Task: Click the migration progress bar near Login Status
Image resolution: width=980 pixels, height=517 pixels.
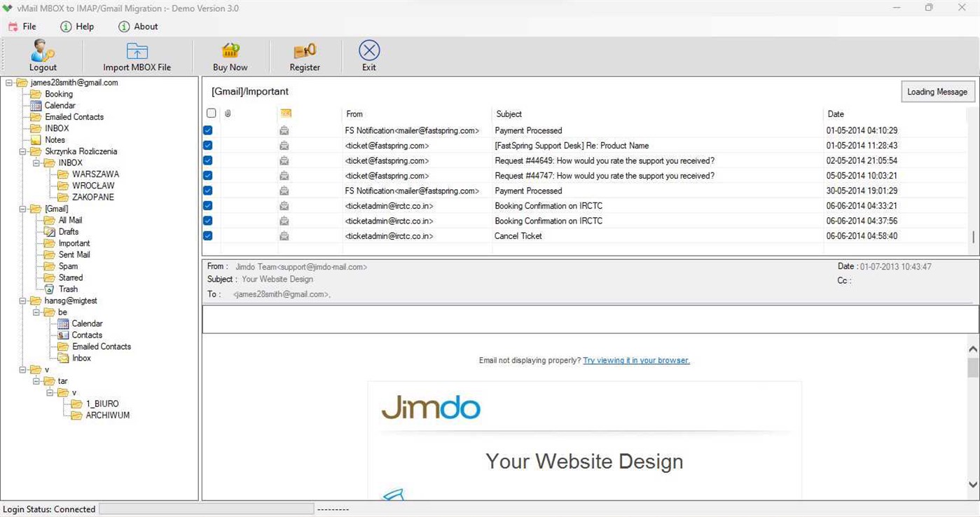Action: click(x=207, y=509)
